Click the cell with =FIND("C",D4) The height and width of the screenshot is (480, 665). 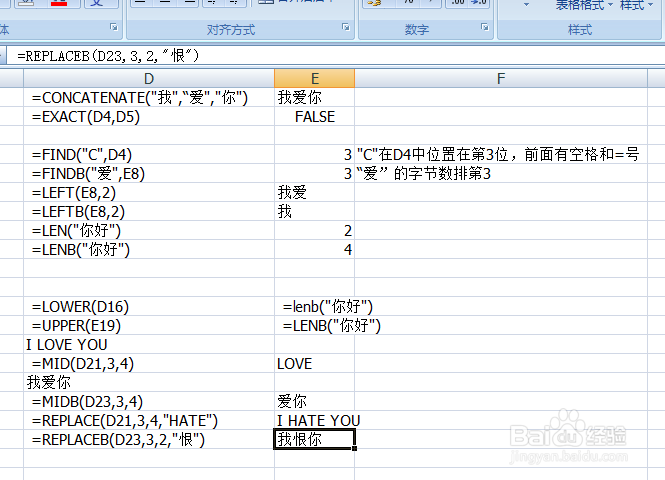tap(149, 155)
